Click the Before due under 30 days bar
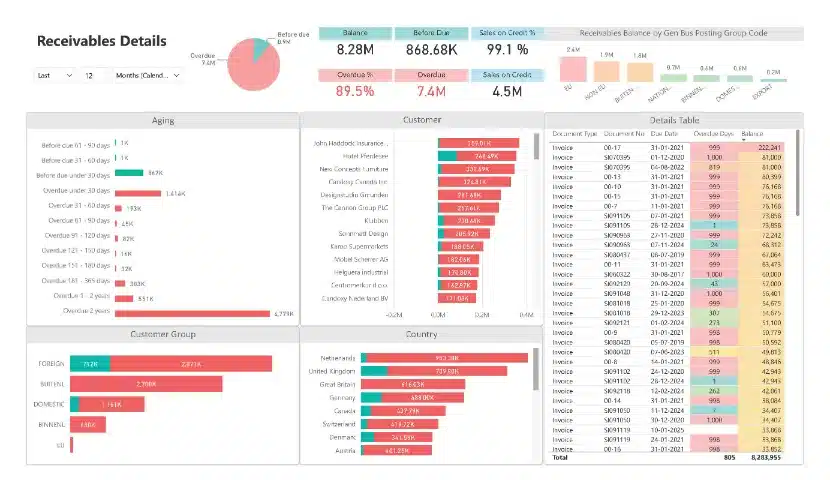 pyautogui.click(x=129, y=173)
